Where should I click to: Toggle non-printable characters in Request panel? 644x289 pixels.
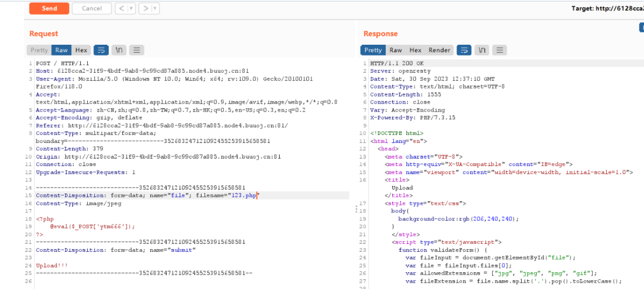tap(119, 50)
